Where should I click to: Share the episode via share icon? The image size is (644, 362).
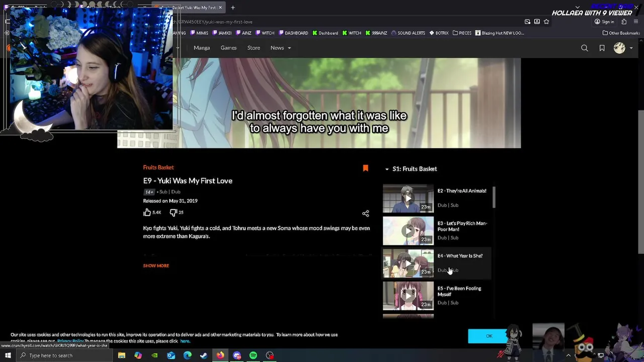(x=365, y=214)
